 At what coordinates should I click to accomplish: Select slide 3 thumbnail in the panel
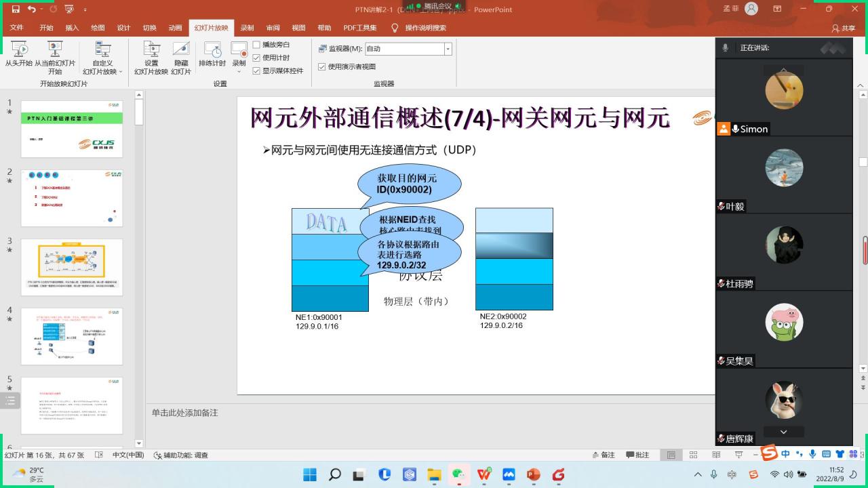(72, 266)
